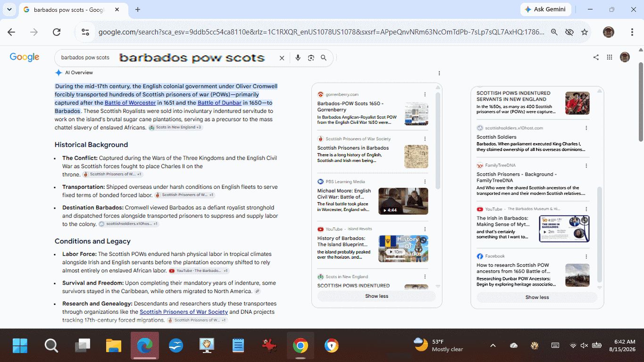Open the Windows Start menu

(20, 346)
